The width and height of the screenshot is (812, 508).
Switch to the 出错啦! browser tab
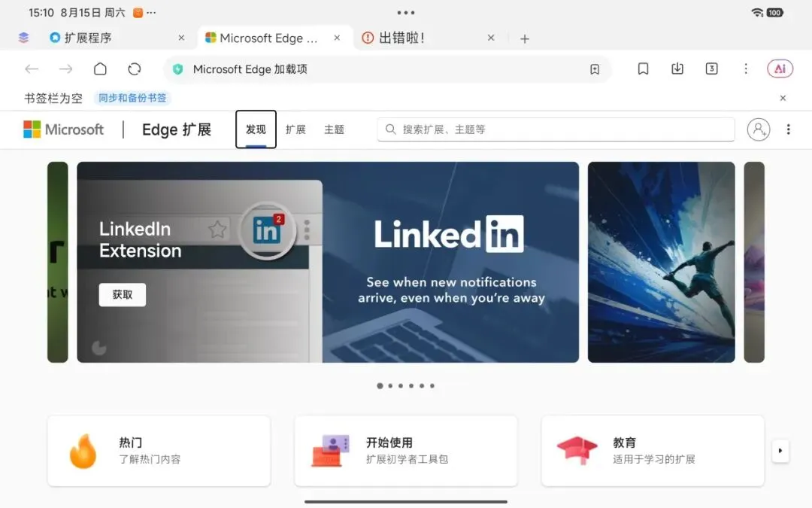[x=430, y=38]
